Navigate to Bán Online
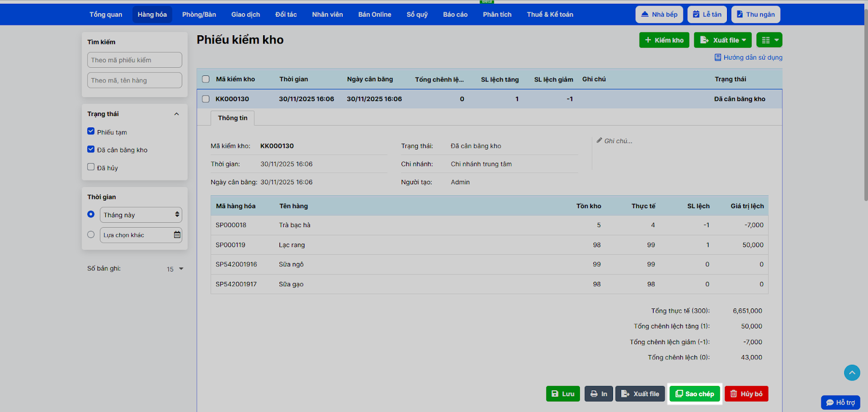Viewport: 868px width, 412px height. (375, 15)
